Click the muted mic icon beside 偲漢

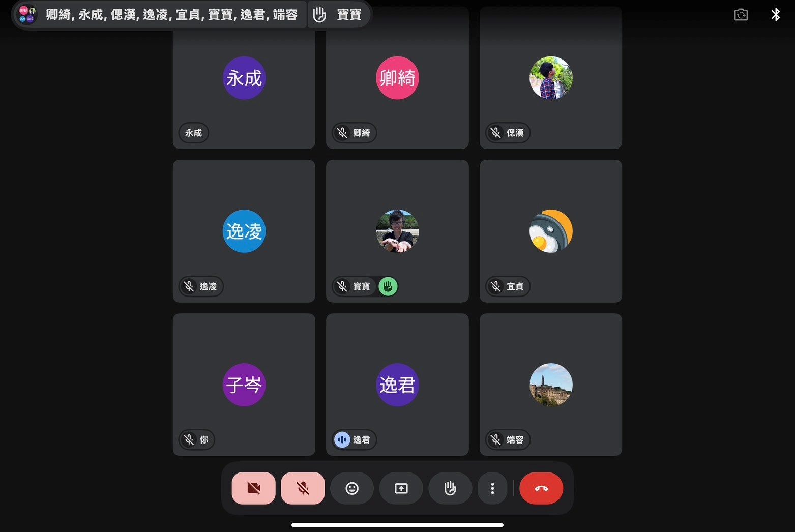[496, 133]
